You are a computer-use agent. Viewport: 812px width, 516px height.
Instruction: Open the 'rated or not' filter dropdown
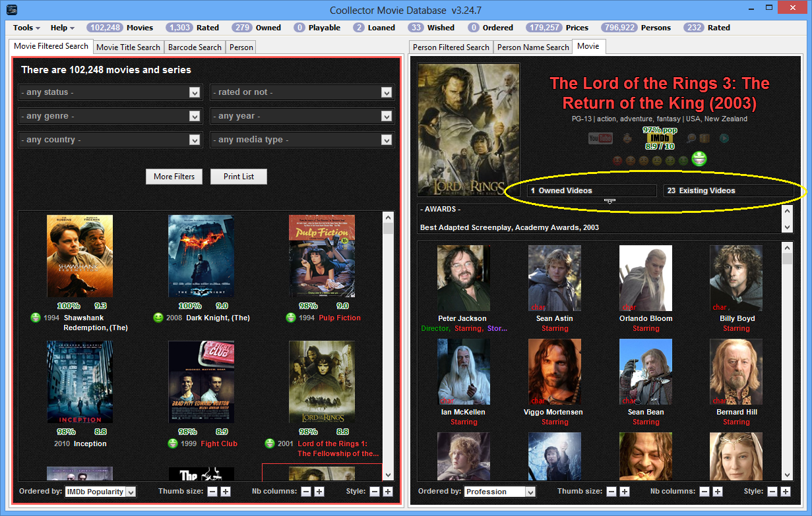[x=302, y=92]
